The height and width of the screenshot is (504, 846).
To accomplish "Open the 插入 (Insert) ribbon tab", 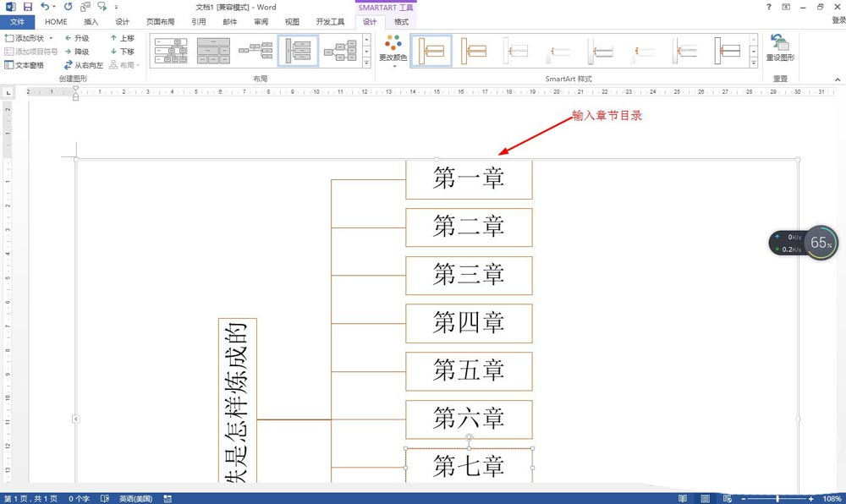I will pos(91,22).
